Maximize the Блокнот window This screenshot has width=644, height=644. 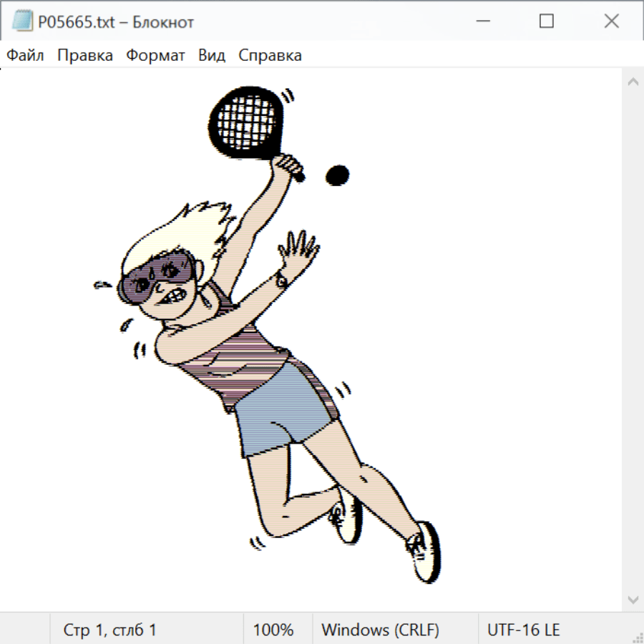point(547,21)
